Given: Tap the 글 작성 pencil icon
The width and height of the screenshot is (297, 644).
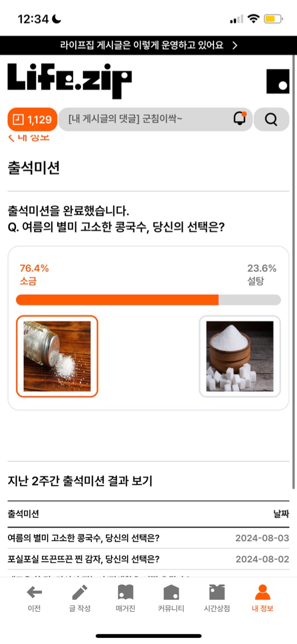Looking at the screenshot, I should tap(79, 592).
